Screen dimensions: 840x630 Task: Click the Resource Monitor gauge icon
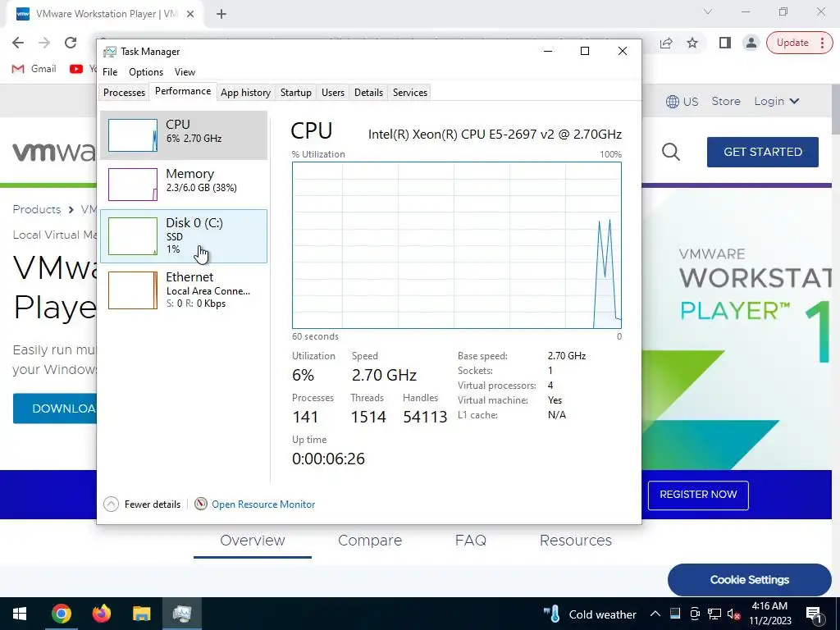point(201,504)
